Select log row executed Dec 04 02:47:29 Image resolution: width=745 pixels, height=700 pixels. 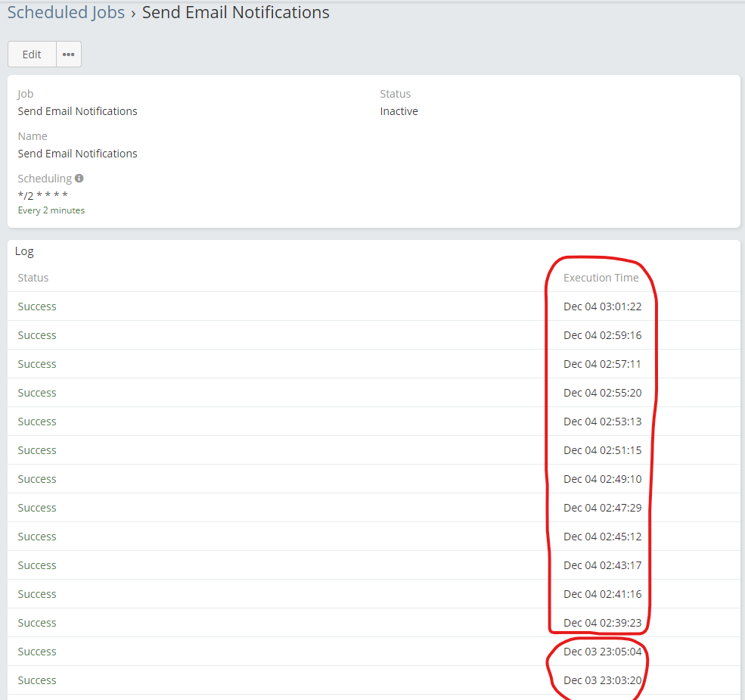coord(602,508)
